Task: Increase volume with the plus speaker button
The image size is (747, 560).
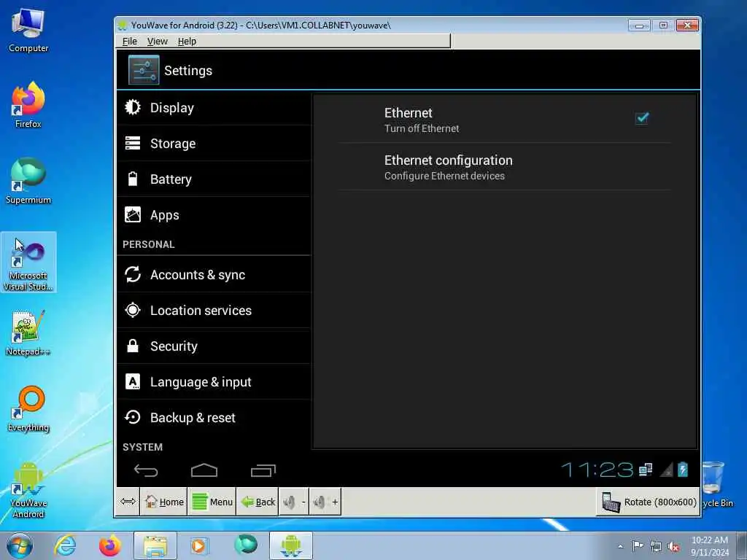Action: click(x=325, y=502)
